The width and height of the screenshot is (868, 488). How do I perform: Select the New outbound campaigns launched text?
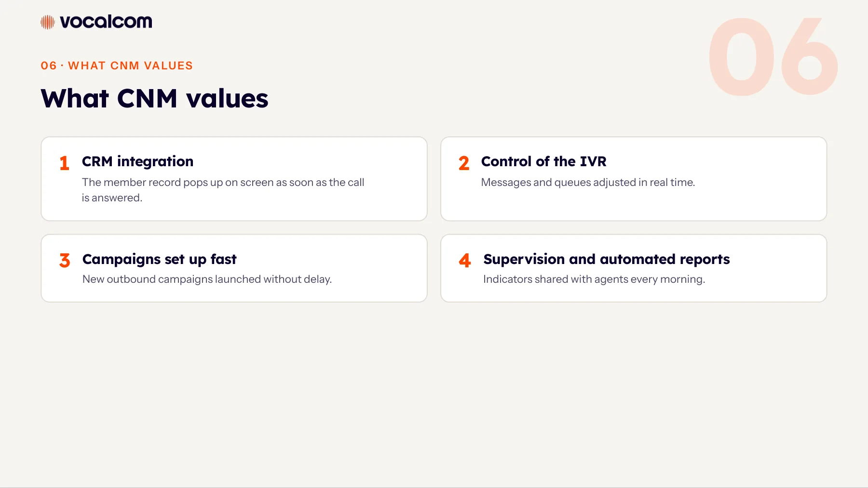(x=207, y=279)
